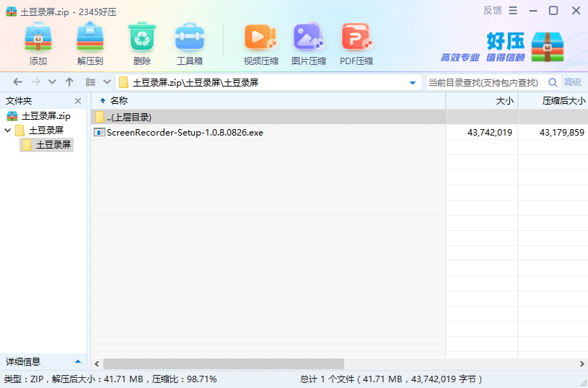Click the magnifier search icon
Viewport: 588px width, 388px height.
pos(553,82)
